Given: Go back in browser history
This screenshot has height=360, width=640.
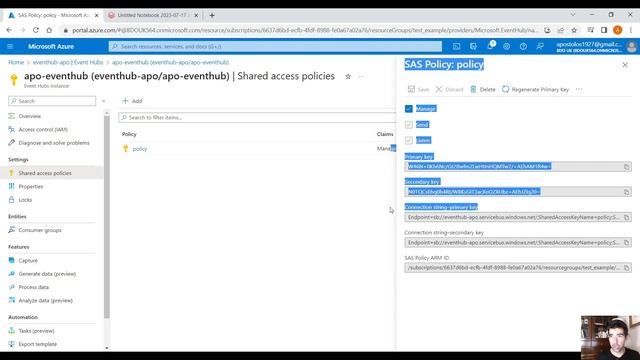Looking at the screenshot, I should click(x=9, y=30).
